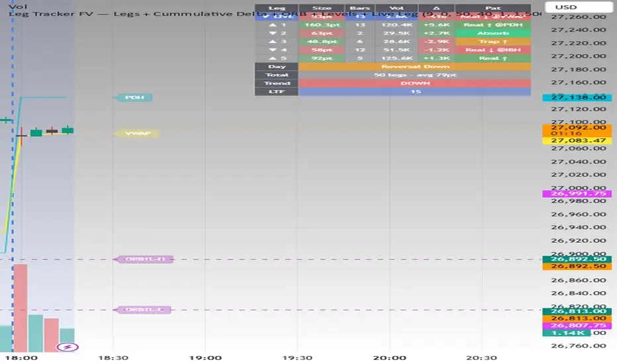The image size is (617, 364).
Task: Click the green 1.14K volume label
Action: [566, 333]
